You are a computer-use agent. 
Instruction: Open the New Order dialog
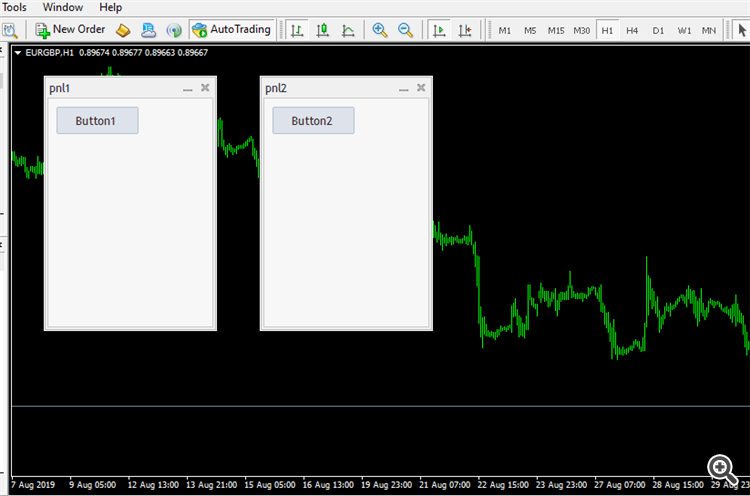click(70, 30)
